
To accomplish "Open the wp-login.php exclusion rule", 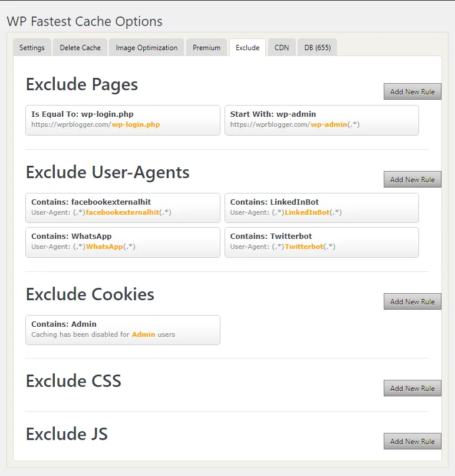I will tap(122, 120).
